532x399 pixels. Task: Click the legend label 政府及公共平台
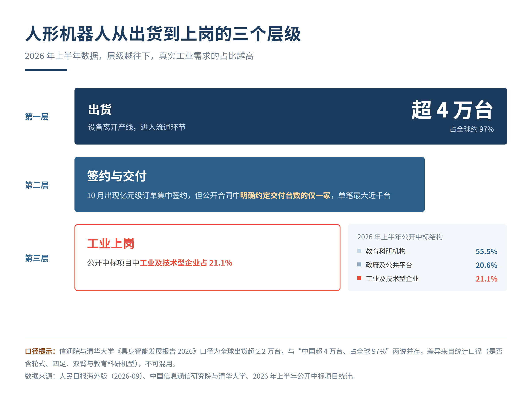click(x=389, y=265)
